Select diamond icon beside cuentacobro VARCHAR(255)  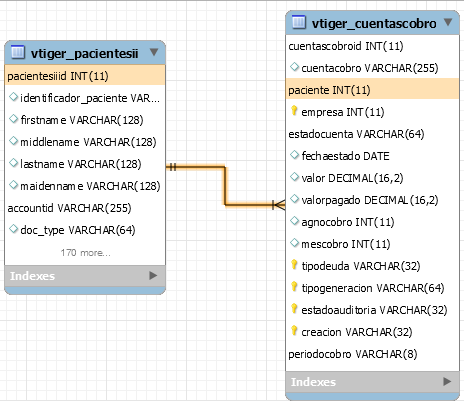(x=294, y=67)
